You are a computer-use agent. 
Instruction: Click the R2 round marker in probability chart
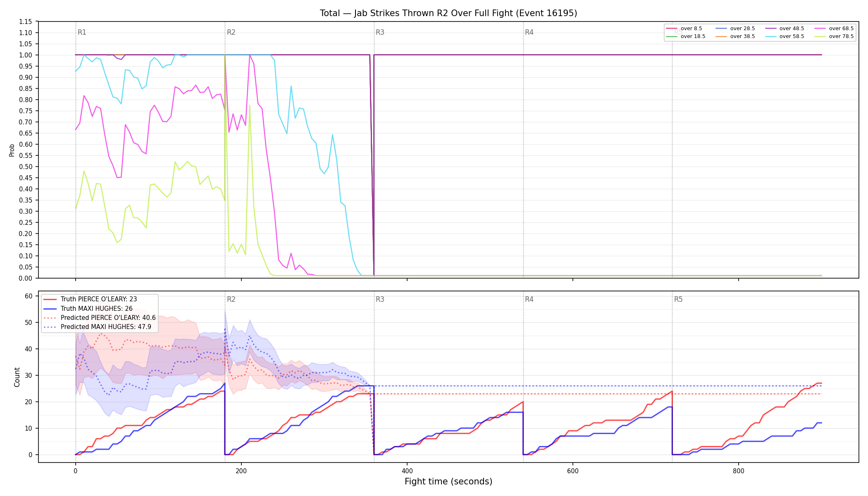231,32
